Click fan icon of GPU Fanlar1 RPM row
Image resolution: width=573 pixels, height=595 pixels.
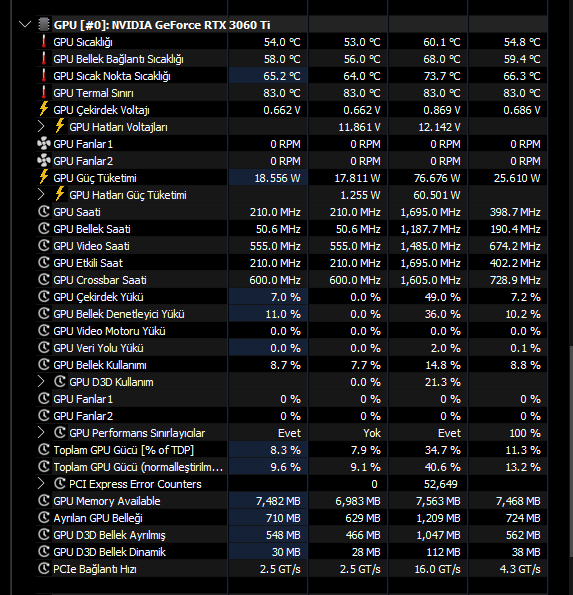(x=44, y=143)
